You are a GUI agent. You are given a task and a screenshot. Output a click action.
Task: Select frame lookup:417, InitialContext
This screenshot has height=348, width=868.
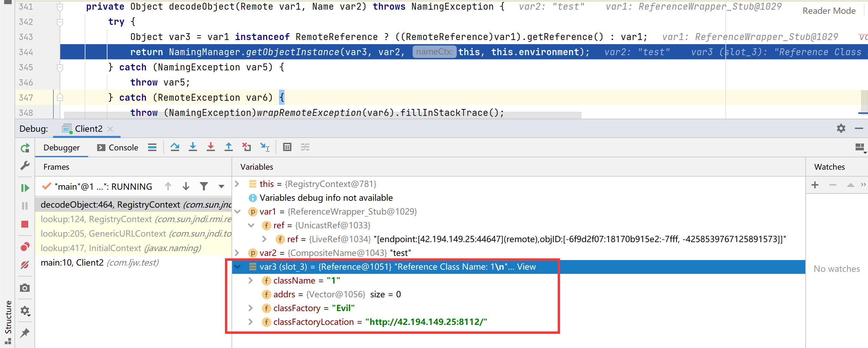click(133, 248)
